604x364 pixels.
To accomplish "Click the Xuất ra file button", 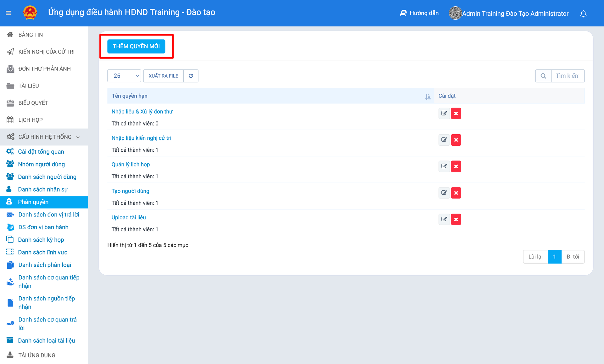I will pyautogui.click(x=163, y=76).
